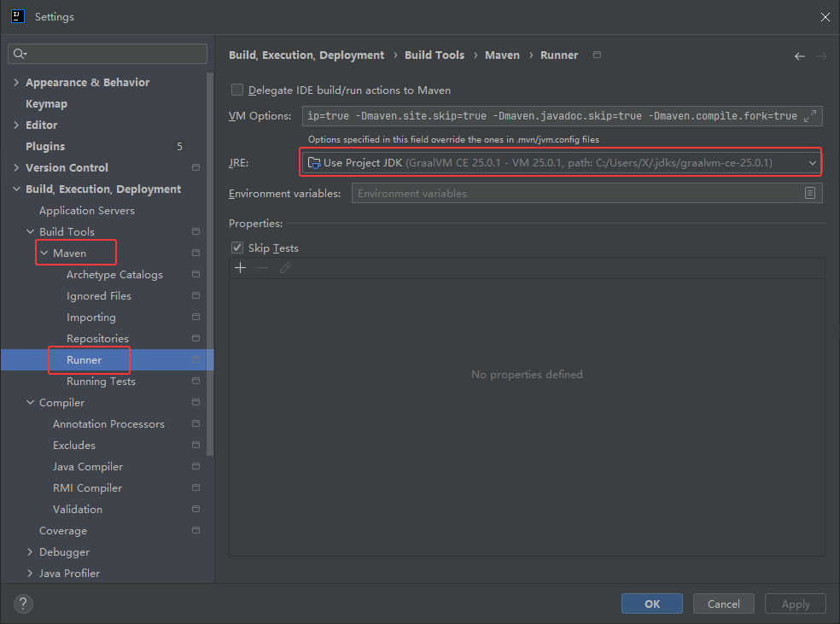The width and height of the screenshot is (840, 624).
Task: Collapse the Compiler tree section
Action: click(x=29, y=402)
